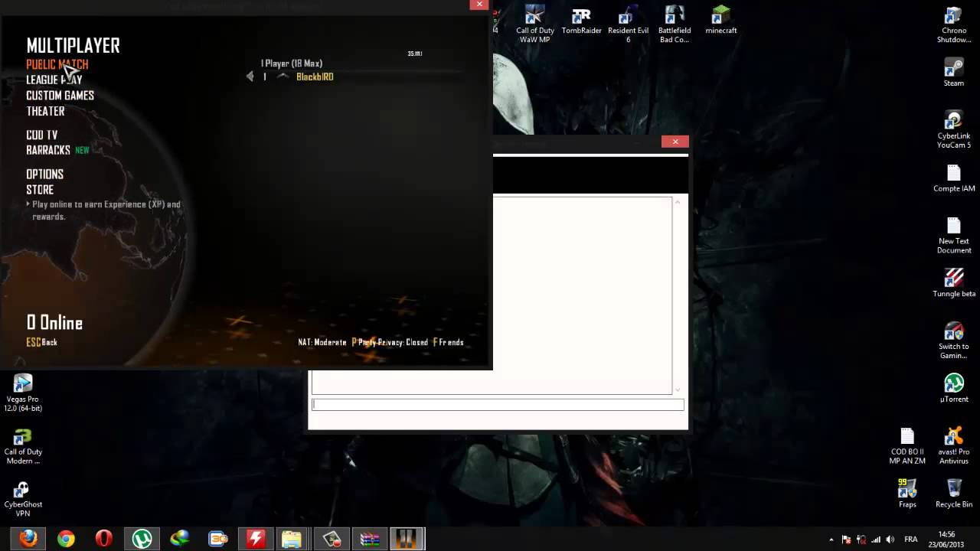Open the Fraps desktop icon

tap(907, 494)
